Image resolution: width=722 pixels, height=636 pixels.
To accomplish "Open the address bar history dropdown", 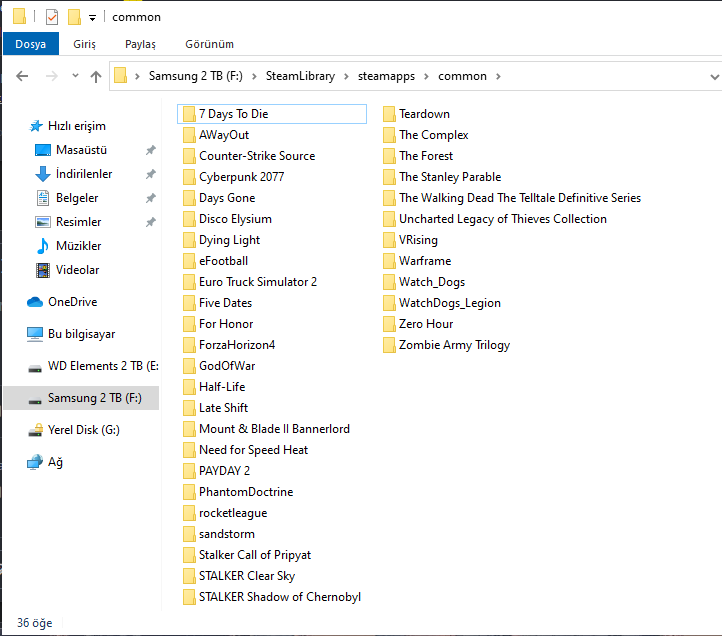I will (x=714, y=77).
